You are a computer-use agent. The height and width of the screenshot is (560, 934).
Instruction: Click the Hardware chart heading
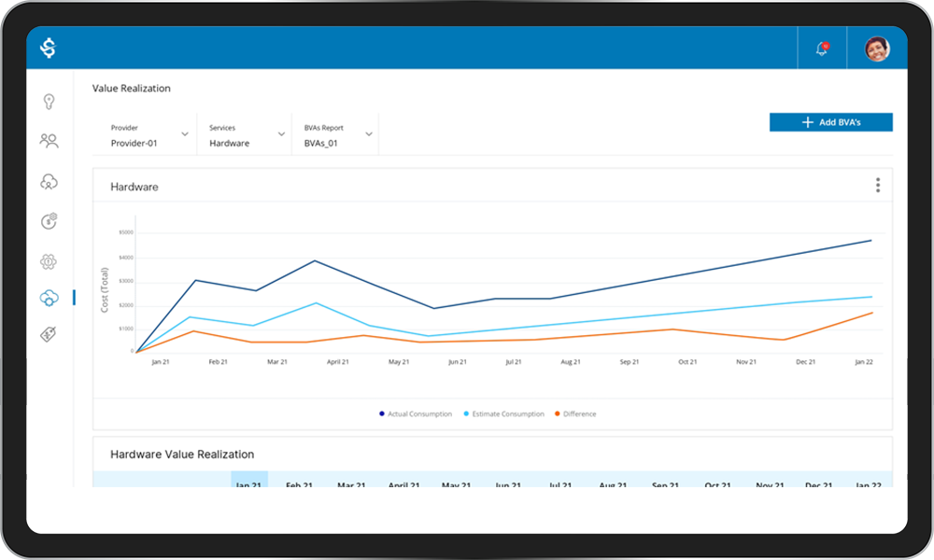tap(134, 187)
